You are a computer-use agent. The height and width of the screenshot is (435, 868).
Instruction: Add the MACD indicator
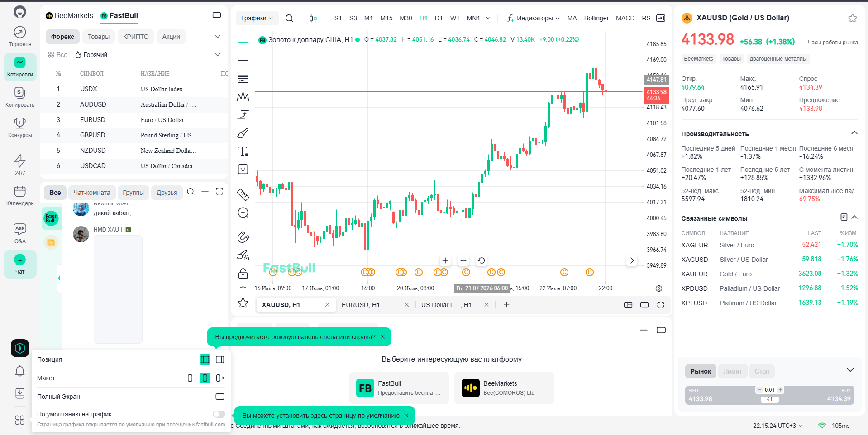[x=625, y=18]
